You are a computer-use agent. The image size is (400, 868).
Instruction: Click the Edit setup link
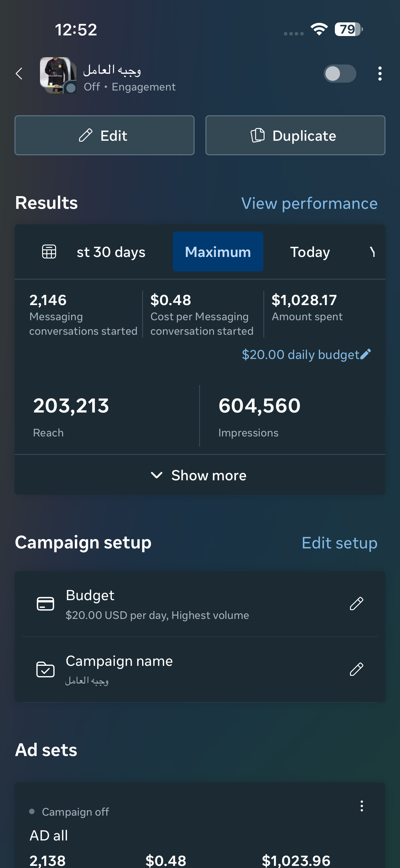click(x=339, y=543)
